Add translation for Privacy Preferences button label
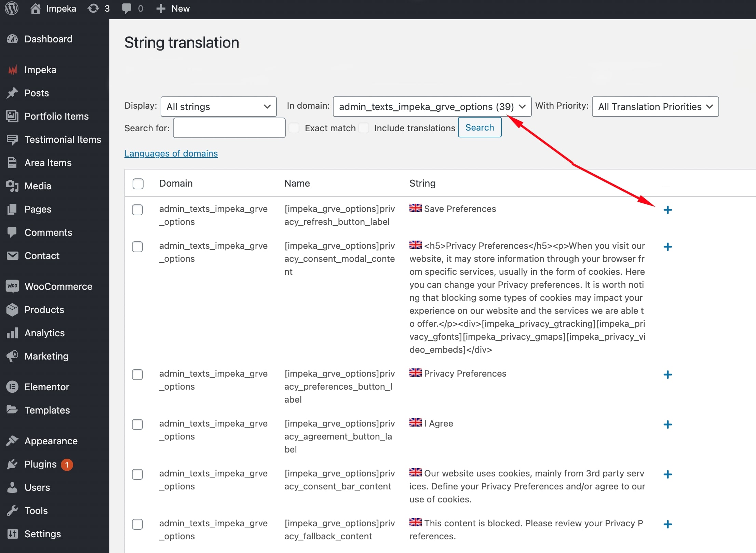Screen dimensions: 756x553 coord(667,375)
